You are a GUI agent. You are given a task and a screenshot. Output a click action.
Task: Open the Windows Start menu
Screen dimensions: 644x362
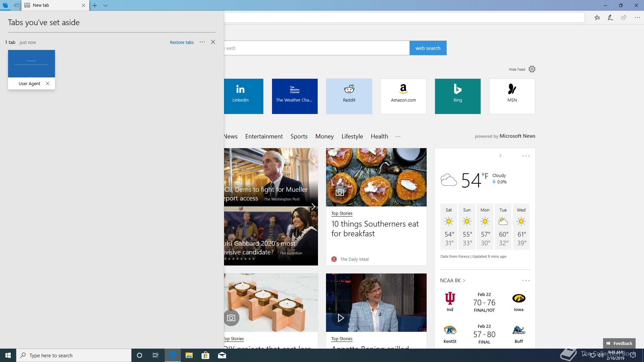tap(8, 355)
